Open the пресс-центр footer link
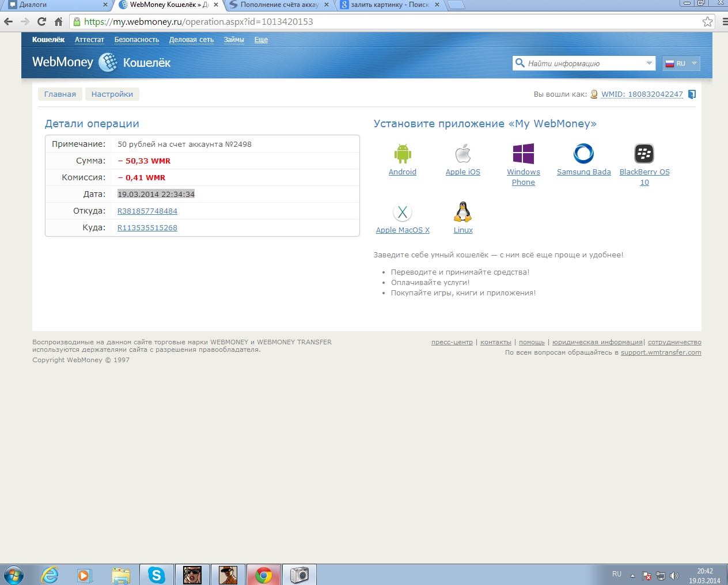The height and width of the screenshot is (585, 728). pos(452,342)
